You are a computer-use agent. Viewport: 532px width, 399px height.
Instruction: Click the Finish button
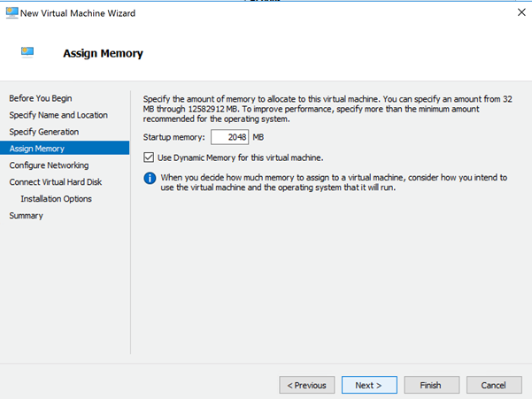pos(432,385)
